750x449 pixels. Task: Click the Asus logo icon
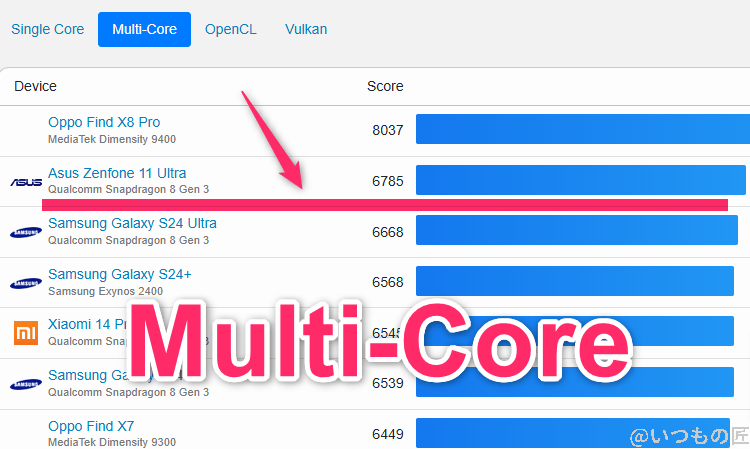(26, 182)
